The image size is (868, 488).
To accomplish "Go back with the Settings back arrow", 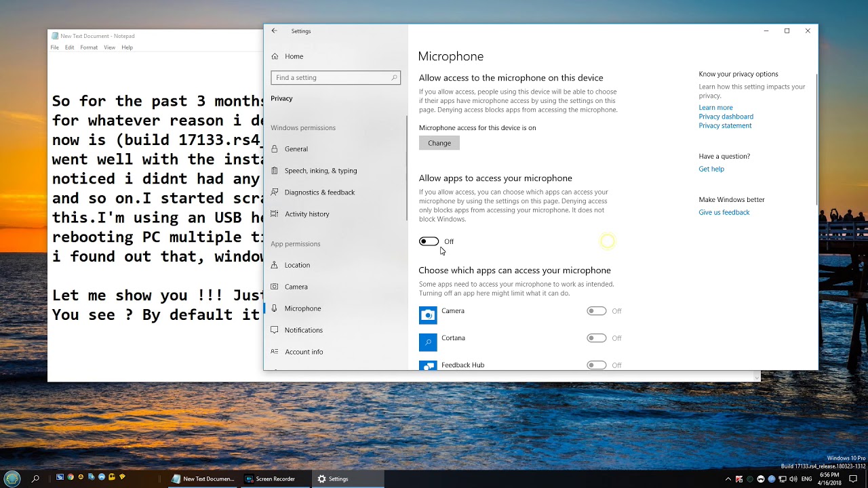I will pos(274,30).
